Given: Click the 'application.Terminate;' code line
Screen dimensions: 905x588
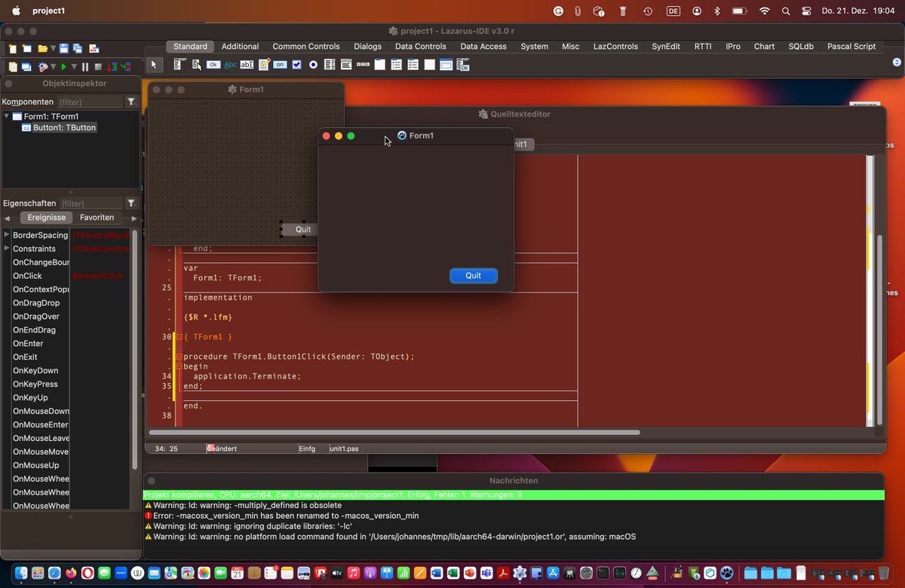Looking at the screenshot, I should 247,376.
